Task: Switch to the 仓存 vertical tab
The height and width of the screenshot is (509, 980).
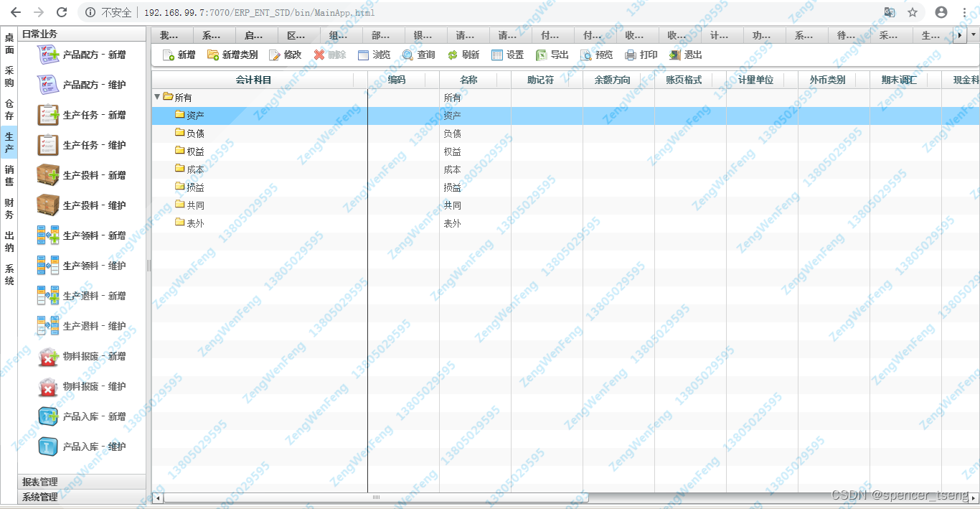Action: (x=9, y=109)
